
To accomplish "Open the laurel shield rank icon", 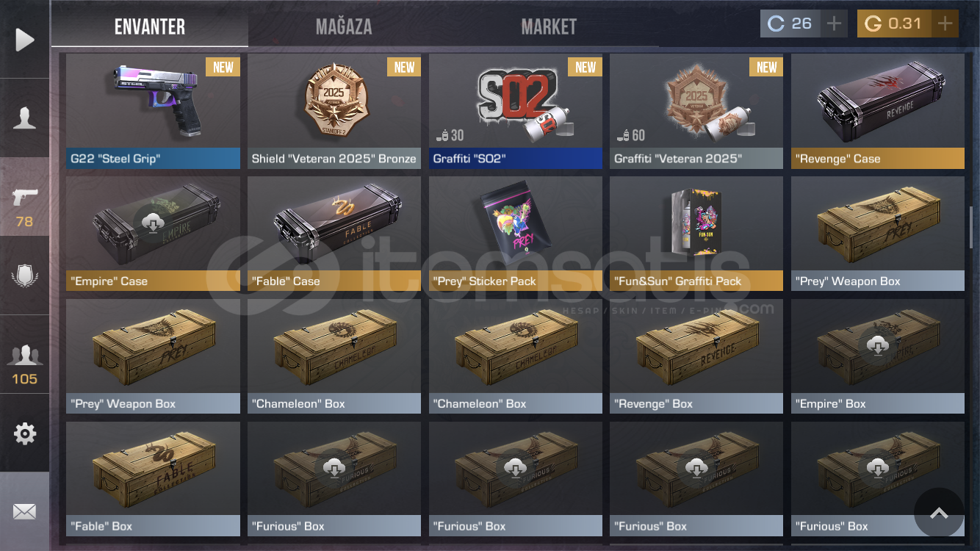I will (x=24, y=276).
